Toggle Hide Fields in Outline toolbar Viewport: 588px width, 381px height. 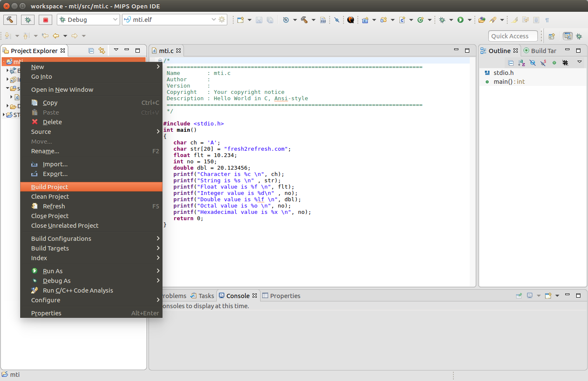point(532,63)
